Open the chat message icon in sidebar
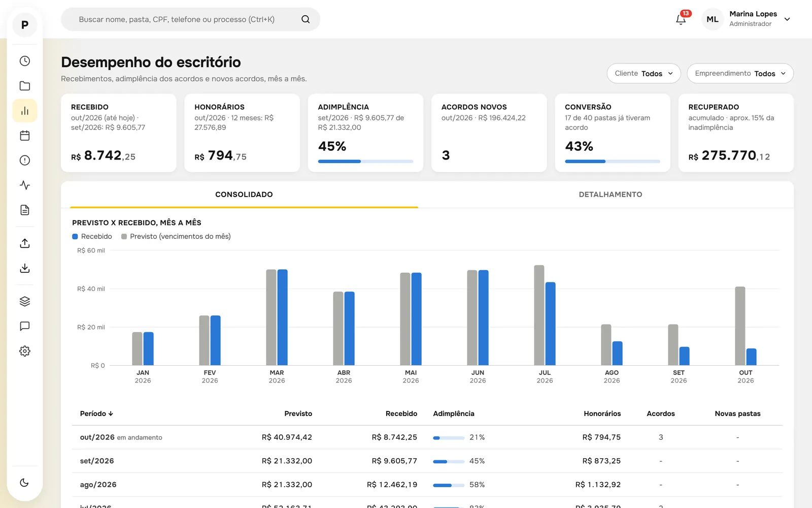Viewport: 812px width, 508px height. point(24,326)
